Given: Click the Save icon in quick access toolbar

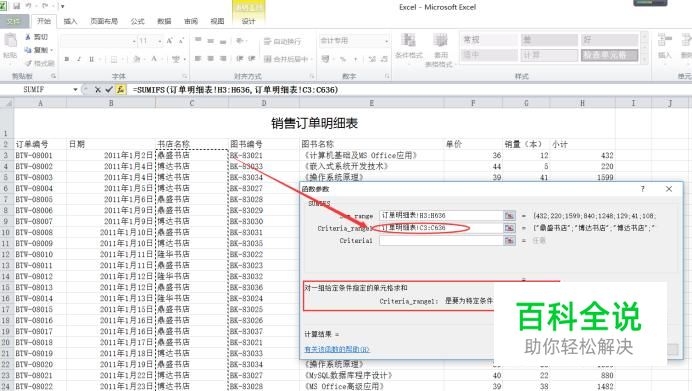Looking at the screenshot, I should (x=17, y=6).
